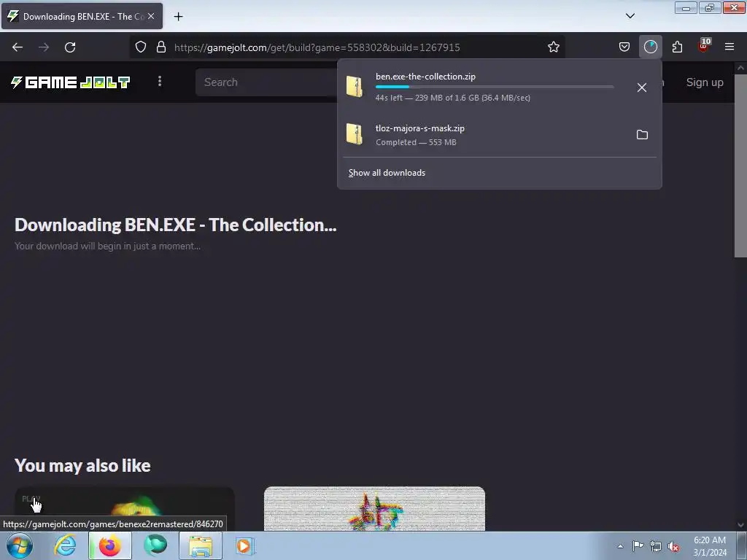Open the media player taskbar icon
The image size is (747, 560).
tap(245, 545)
